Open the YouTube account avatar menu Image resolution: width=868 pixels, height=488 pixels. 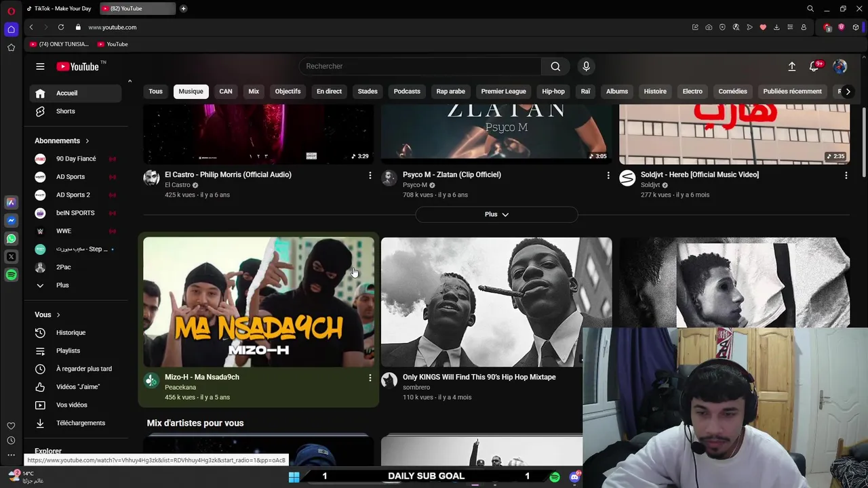pyautogui.click(x=840, y=66)
